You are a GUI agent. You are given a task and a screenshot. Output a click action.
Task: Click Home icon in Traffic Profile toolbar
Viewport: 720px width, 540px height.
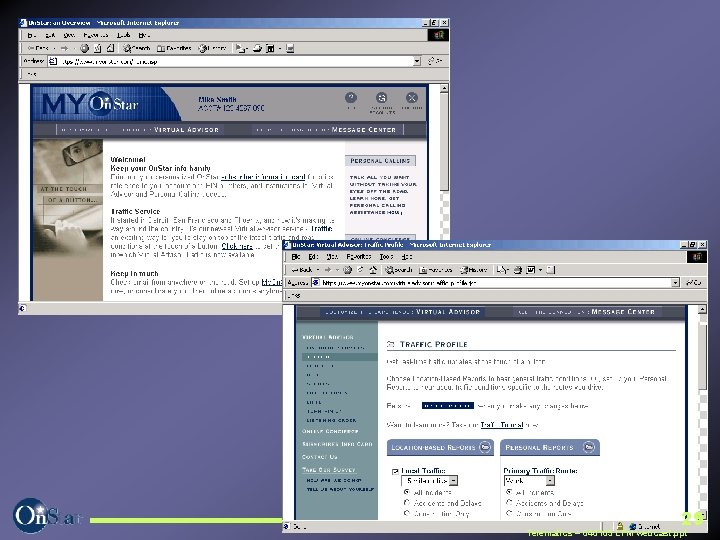pos(373,270)
